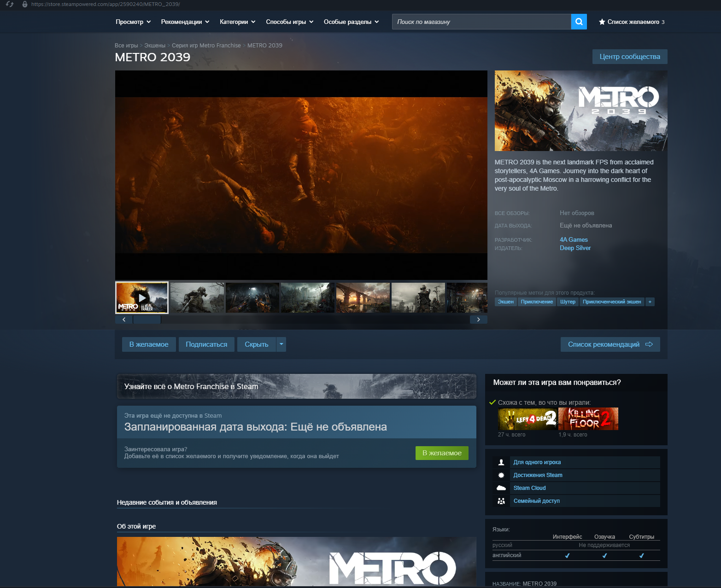Select the Шутер tag
The width and height of the screenshot is (721, 588).
click(568, 302)
